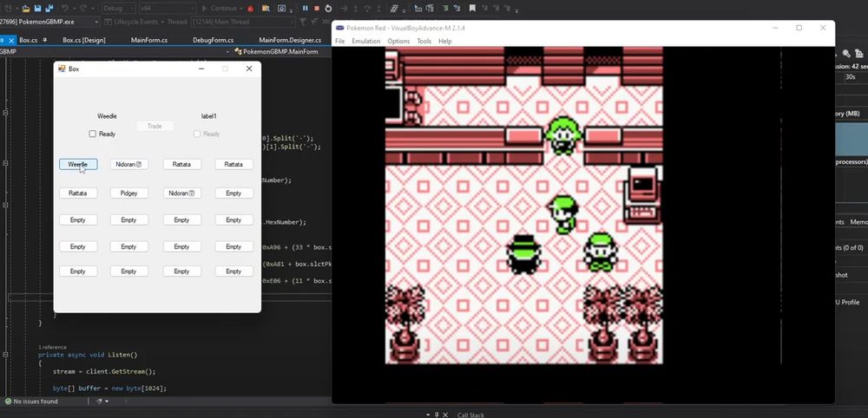868x418 pixels.
Task: Close the Call Stack panel
Action: tap(445, 415)
